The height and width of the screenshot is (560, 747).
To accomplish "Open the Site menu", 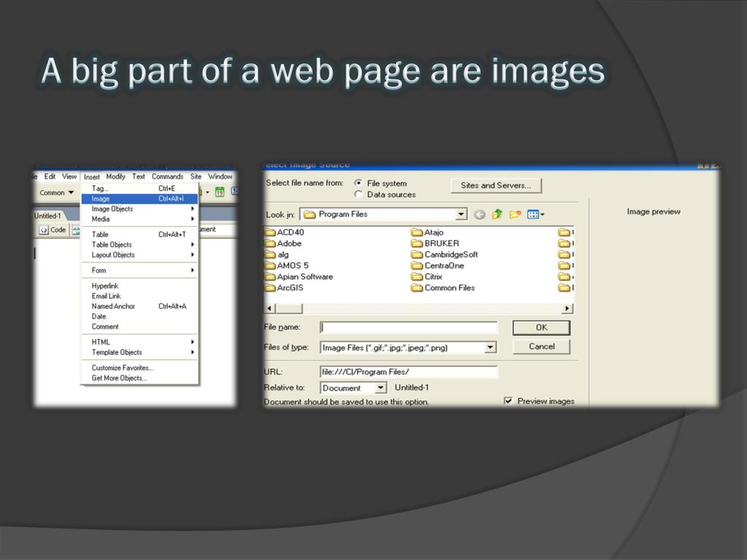I will pyautogui.click(x=196, y=176).
